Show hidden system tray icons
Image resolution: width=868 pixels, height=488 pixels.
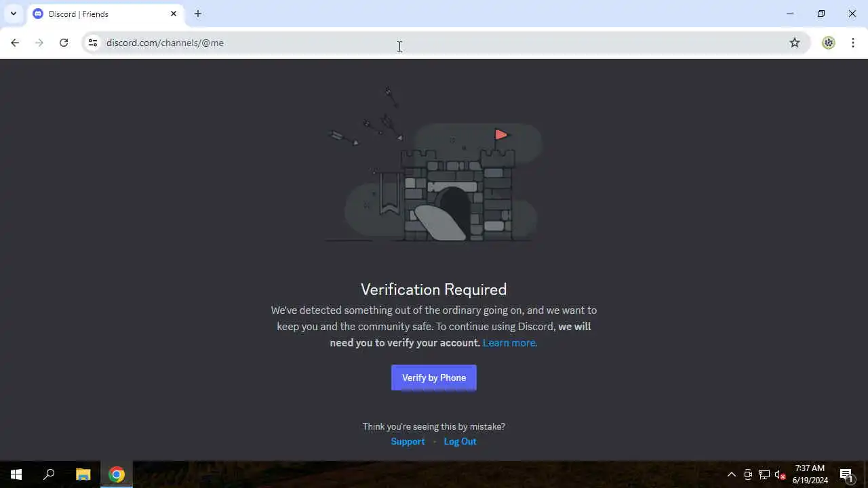click(x=731, y=474)
